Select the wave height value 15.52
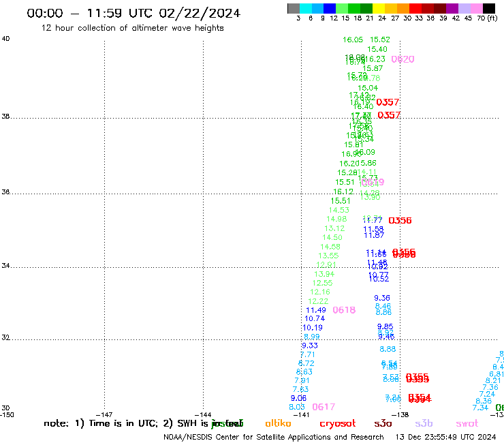Image resolution: width=504 pixels, height=443 pixels. (380, 40)
